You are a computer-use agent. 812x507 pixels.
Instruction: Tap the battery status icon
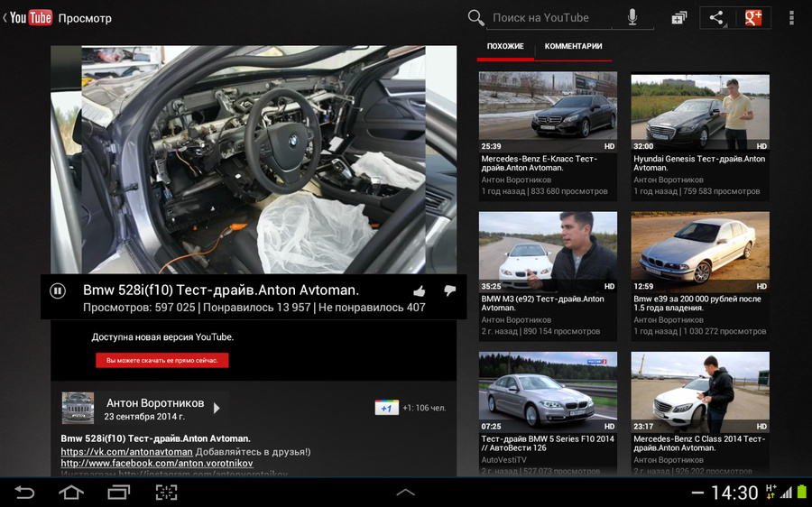click(x=802, y=493)
